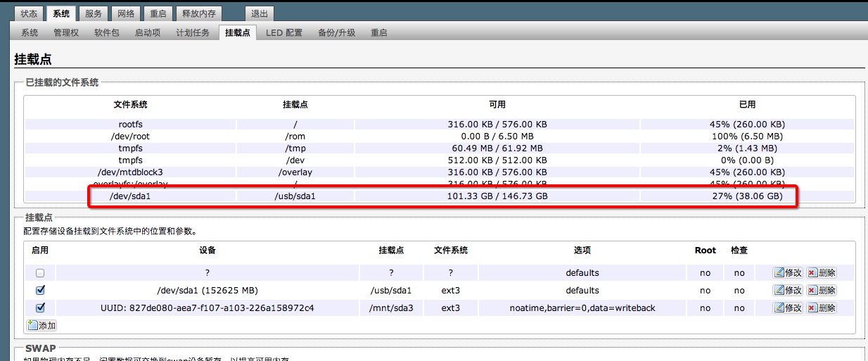Click the 100% (6.50 MB) used value
Viewport: 868px width, 361px height.
point(747,136)
